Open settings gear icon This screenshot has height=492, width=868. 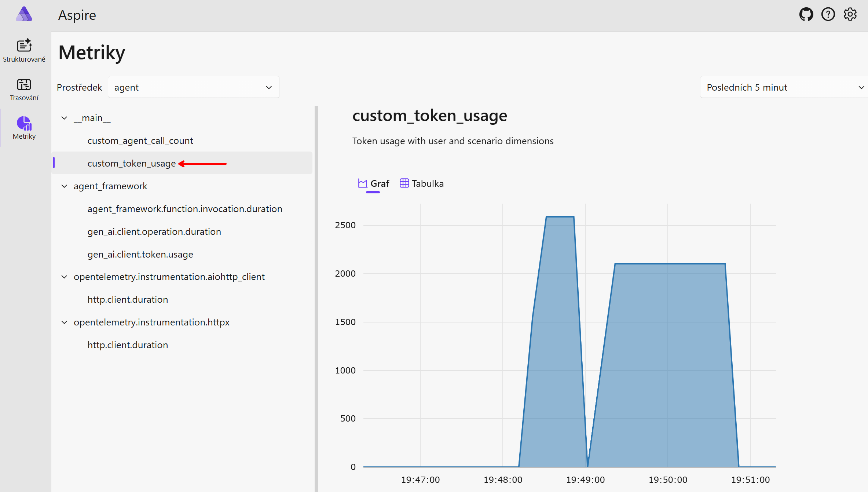[850, 15]
